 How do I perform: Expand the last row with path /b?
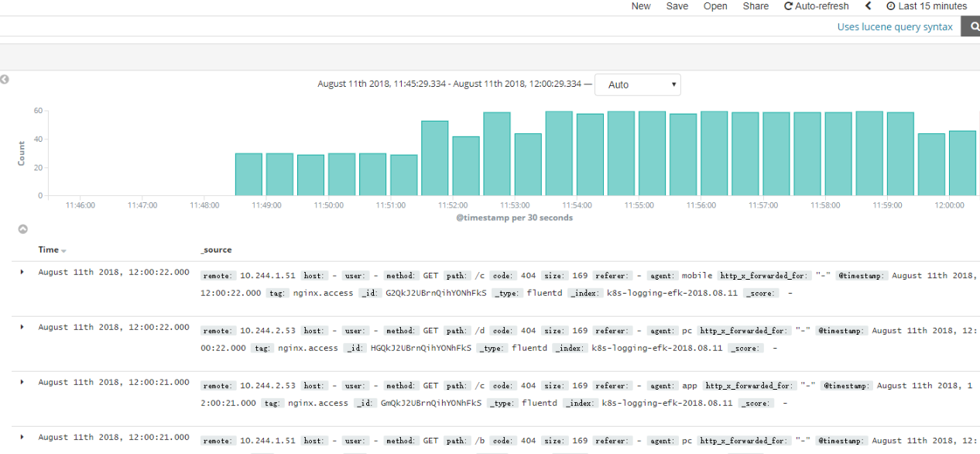(22, 437)
